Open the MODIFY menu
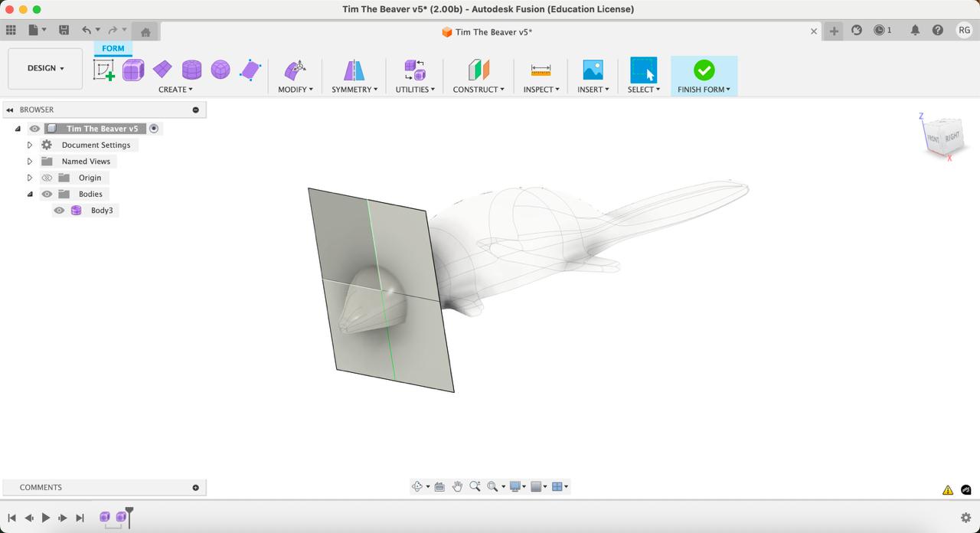This screenshot has width=980, height=533. 296,90
